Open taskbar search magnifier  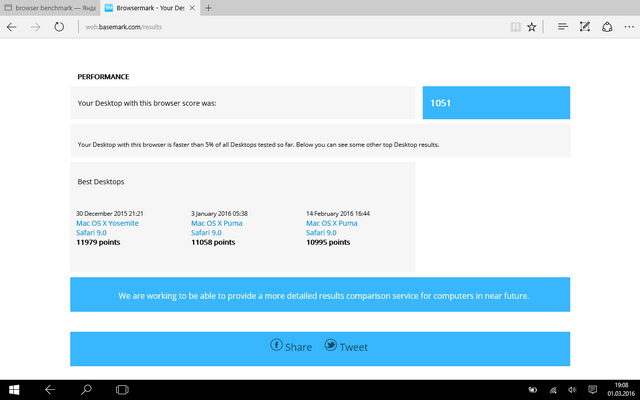[86, 390]
